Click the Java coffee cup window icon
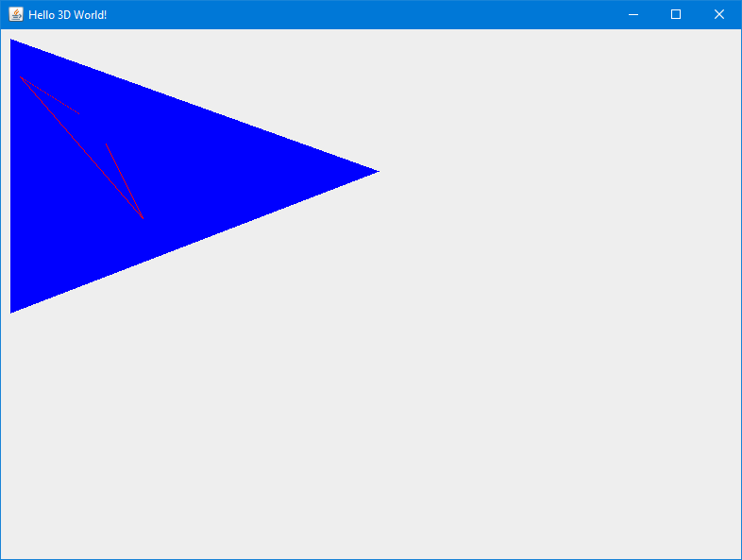 tap(16, 14)
